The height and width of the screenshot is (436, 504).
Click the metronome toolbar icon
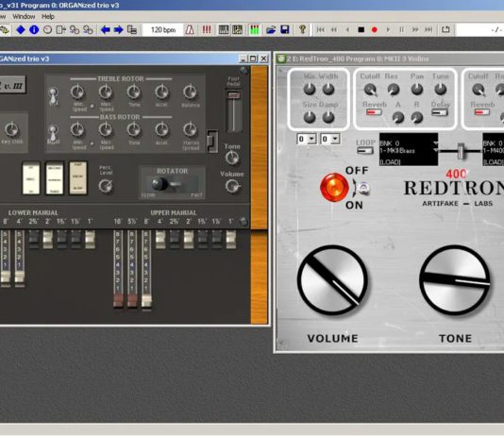pos(190,30)
